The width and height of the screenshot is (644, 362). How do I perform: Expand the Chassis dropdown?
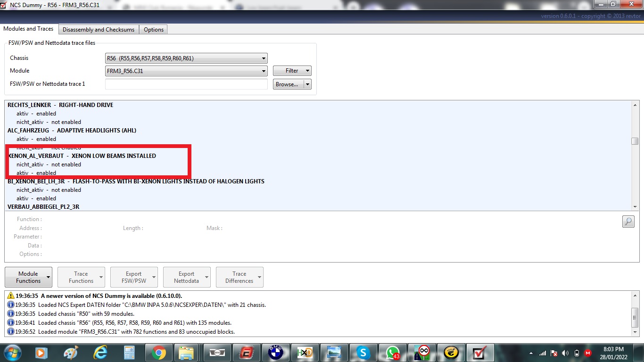pos(187,58)
